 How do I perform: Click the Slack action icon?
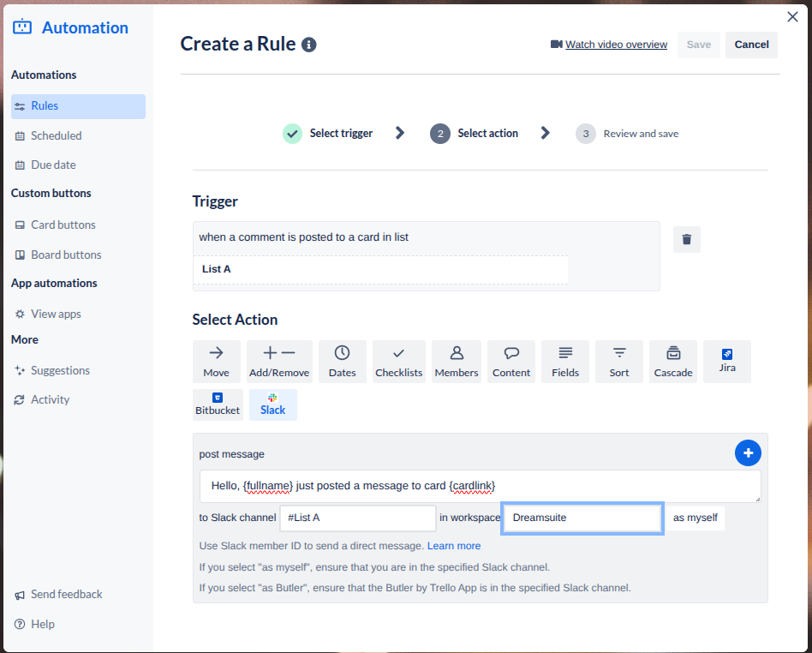(272, 403)
